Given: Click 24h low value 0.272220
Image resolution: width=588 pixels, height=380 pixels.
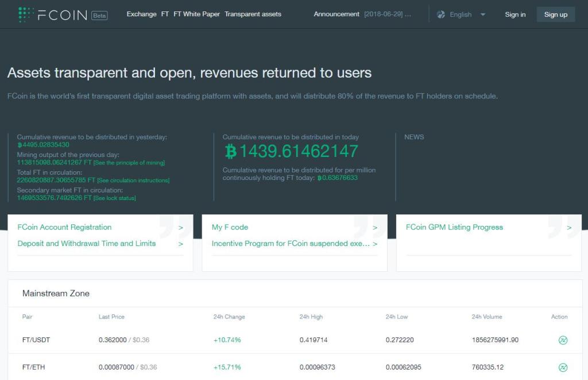Looking at the screenshot, I should [x=400, y=340].
